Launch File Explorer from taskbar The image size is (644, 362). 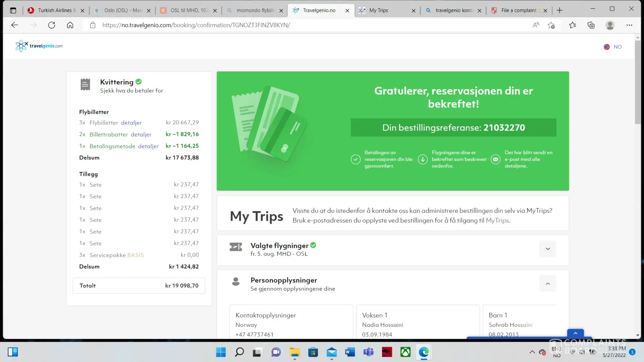tap(294, 352)
